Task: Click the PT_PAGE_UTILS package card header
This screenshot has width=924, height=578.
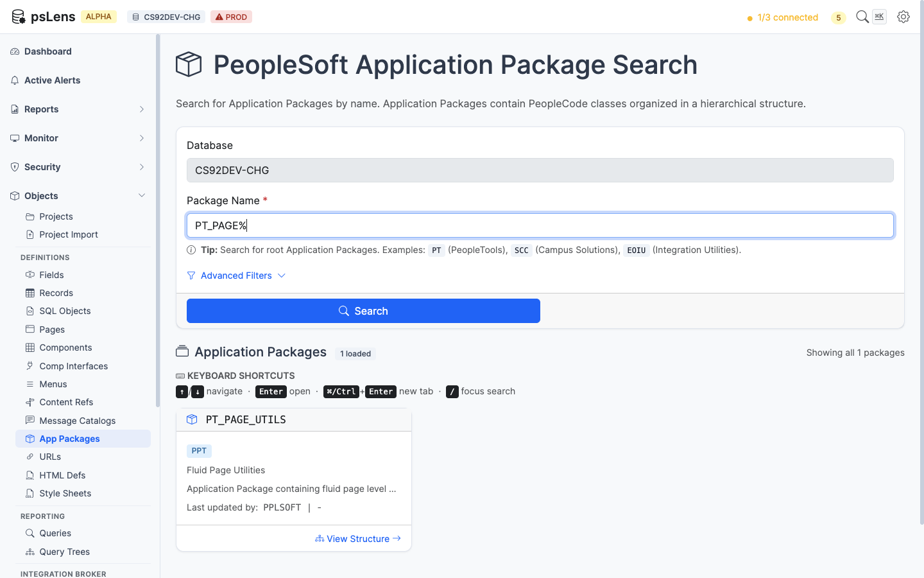Action: pyautogui.click(x=294, y=419)
